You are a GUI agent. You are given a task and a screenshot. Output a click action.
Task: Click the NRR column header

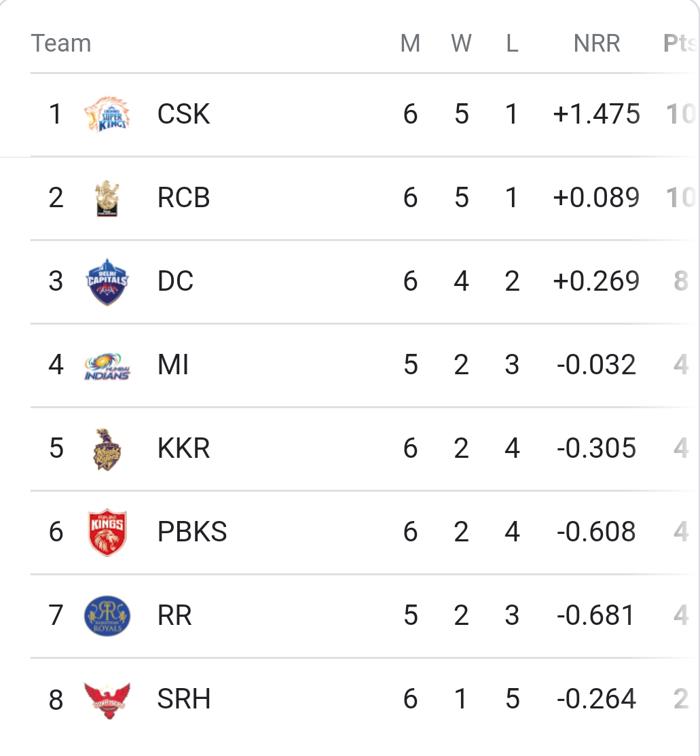pyautogui.click(x=597, y=43)
